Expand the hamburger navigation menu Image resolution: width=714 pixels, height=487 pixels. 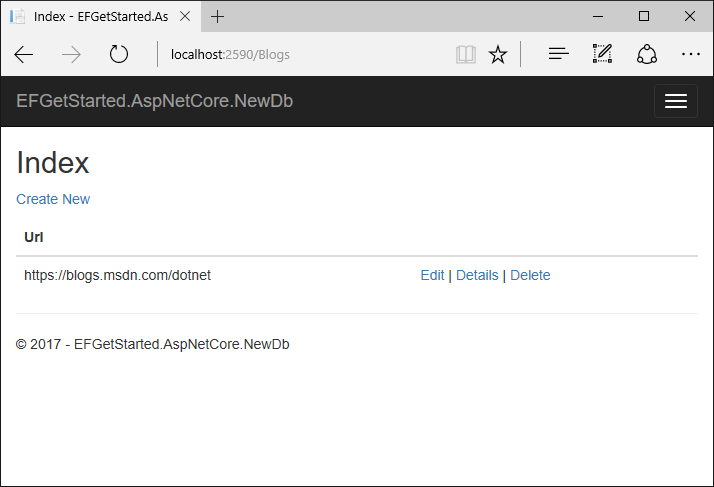pyautogui.click(x=675, y=101)
